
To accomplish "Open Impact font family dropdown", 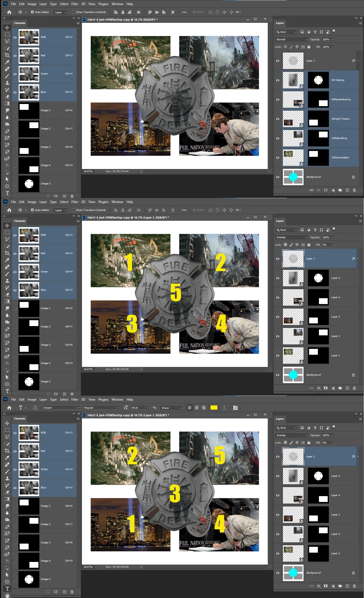I will (x=78, y=408).
